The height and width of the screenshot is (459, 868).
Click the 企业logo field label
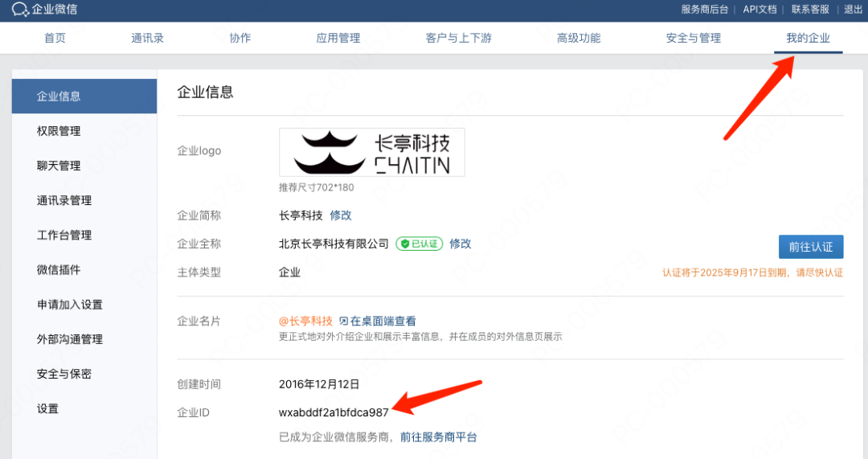[x=199, y=150]
